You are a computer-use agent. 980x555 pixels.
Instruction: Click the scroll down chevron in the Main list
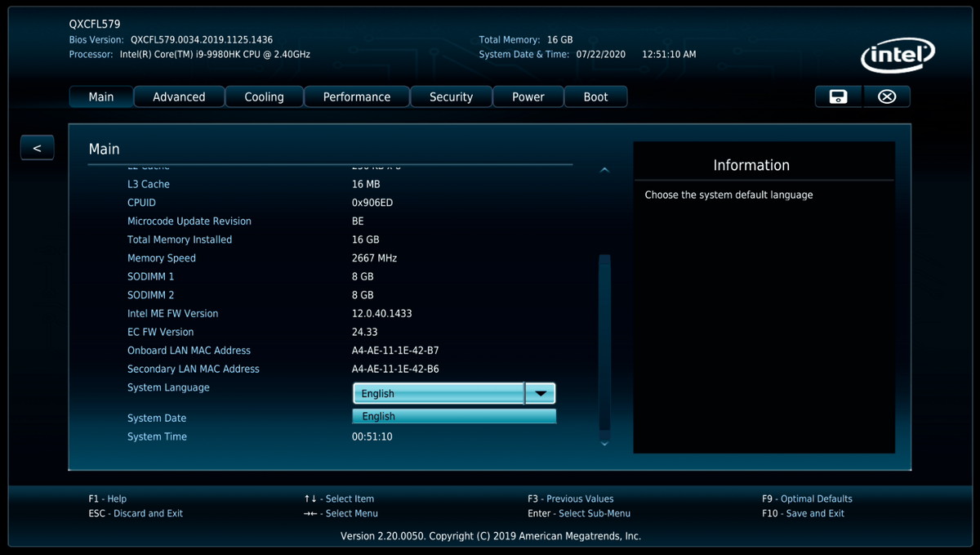pos(604,444)
